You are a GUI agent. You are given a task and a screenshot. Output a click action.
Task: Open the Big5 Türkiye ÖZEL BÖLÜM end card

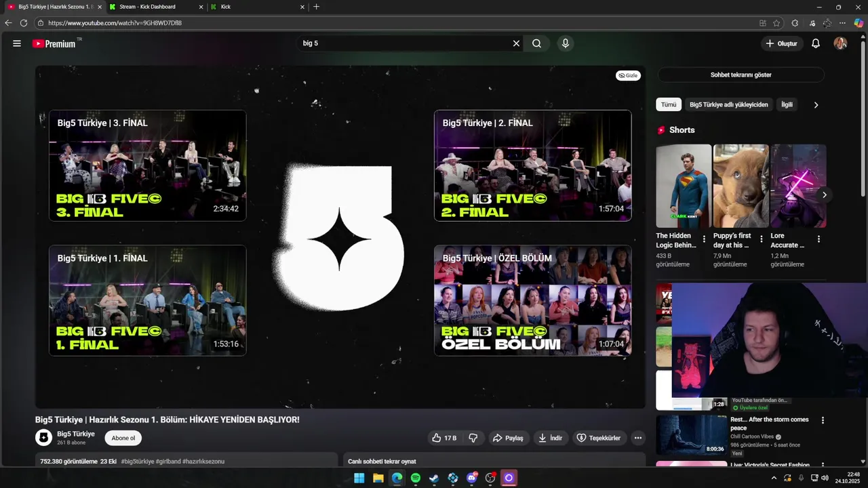pos(532,300)
